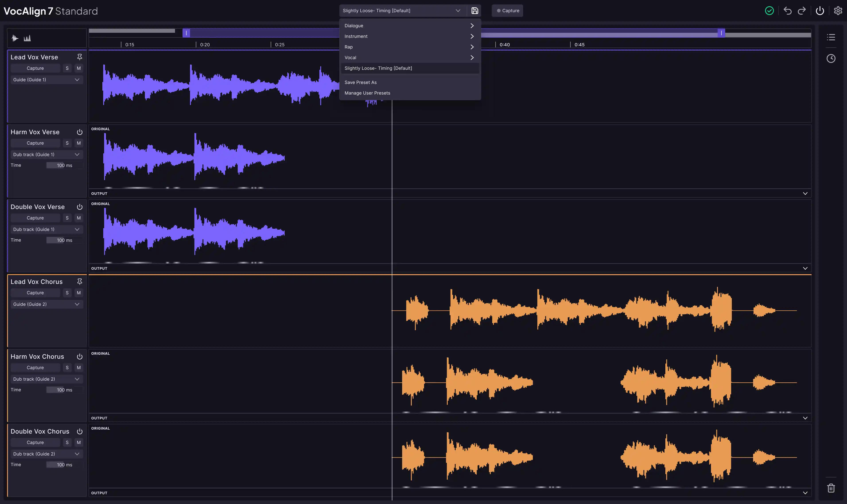Capture audio for Double Vox Verse

coord(35,218)
